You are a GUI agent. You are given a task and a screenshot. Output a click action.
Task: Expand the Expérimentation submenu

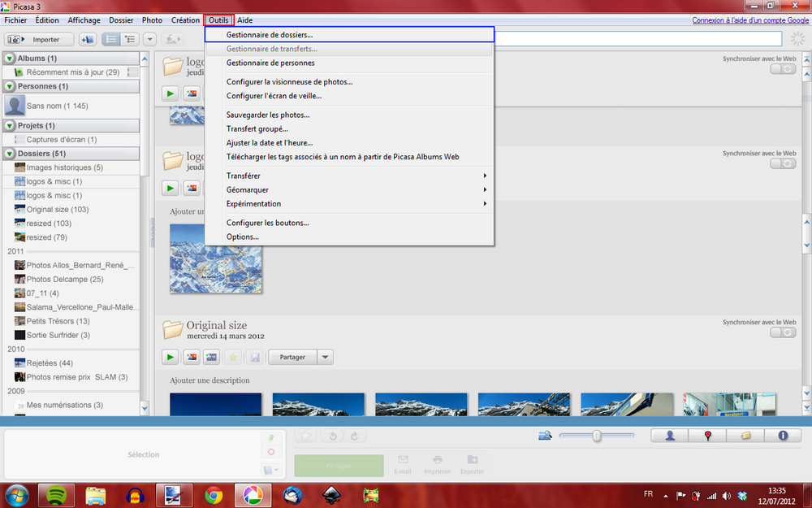pos(349,204)
